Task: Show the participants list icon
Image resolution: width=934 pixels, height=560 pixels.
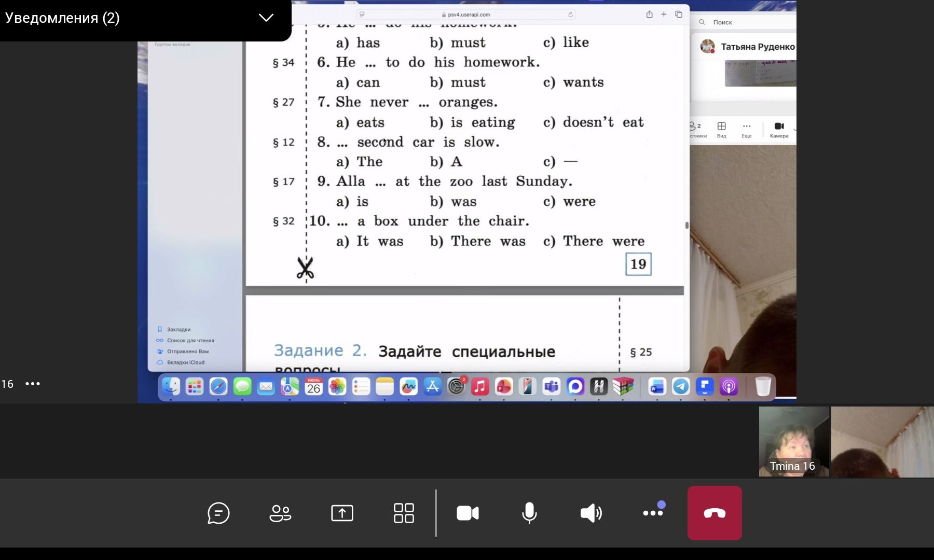Action: (280, 513)
